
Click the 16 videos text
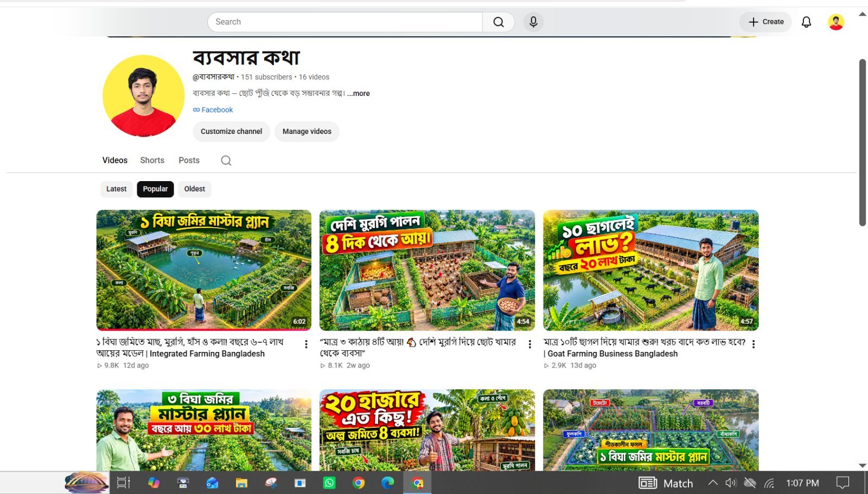(x=314, y=77)
